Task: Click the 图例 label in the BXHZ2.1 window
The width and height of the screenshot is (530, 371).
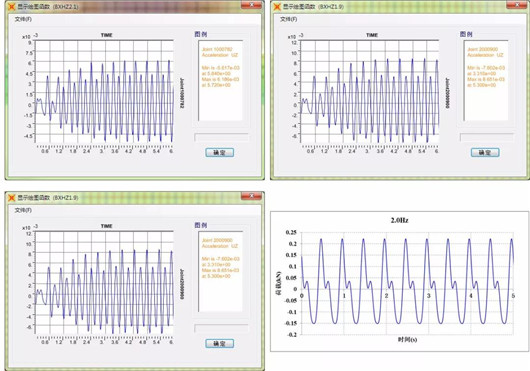Action: (x=201, y=34)
